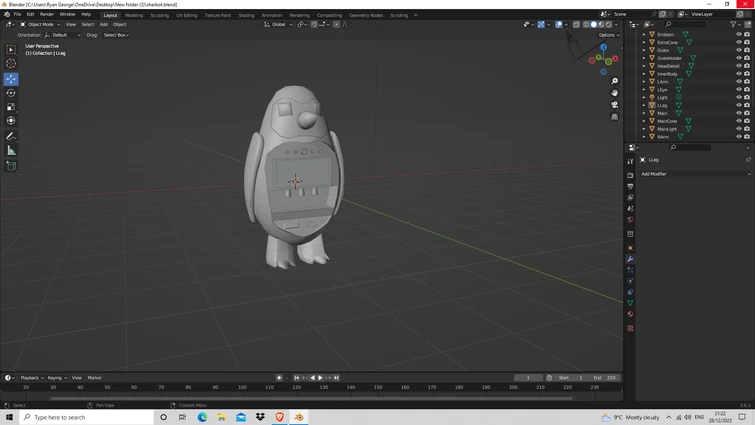
Task: Click the Options button in the viewport
Action: (x=609, y=35)
